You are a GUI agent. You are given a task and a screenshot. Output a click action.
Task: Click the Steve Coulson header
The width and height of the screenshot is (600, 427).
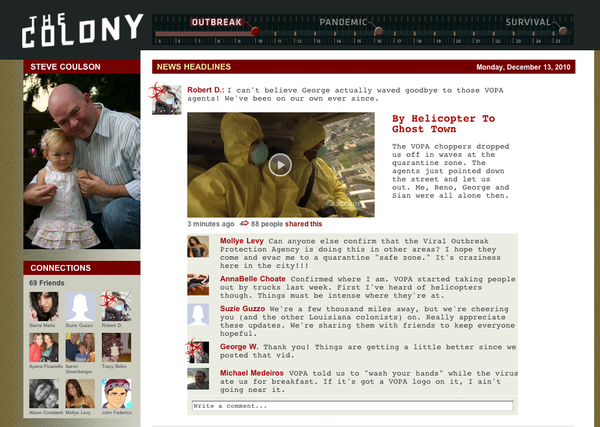point(82,67)
